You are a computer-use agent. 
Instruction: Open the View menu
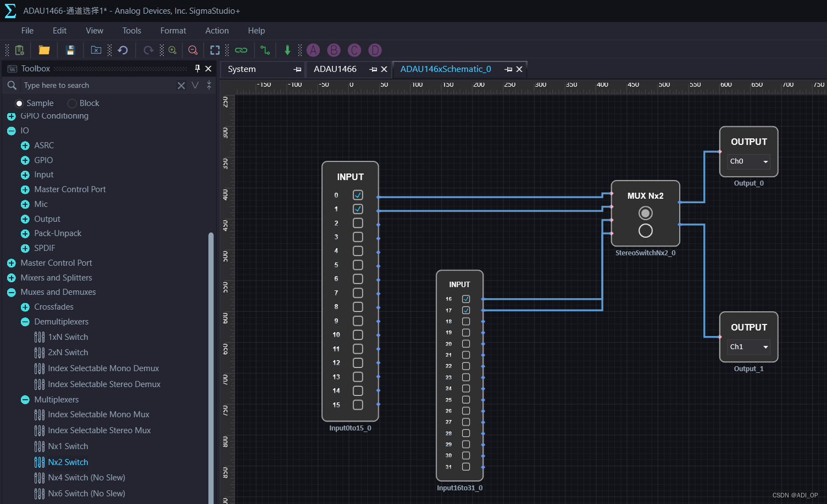coord(95,31)
